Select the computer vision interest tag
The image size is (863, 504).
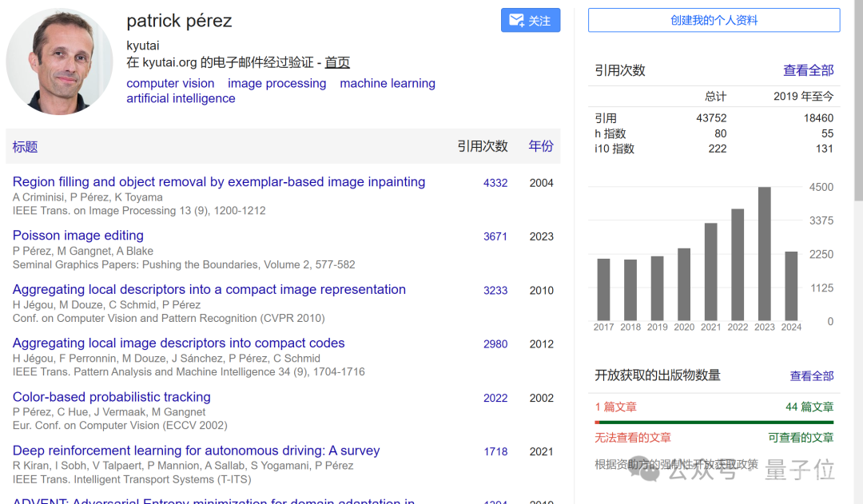pos(170,83)
